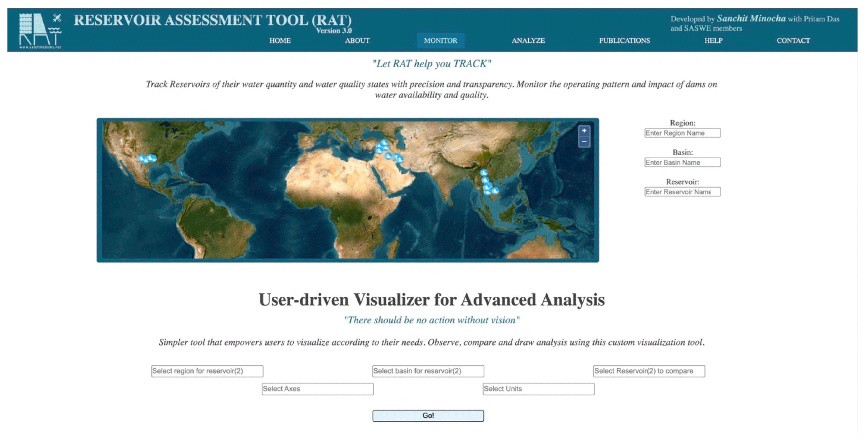Image resolution: width=868 pixels, height=441 pixels.
Task: Expand the Select Units dropdown
Action: tap(538, 389)
